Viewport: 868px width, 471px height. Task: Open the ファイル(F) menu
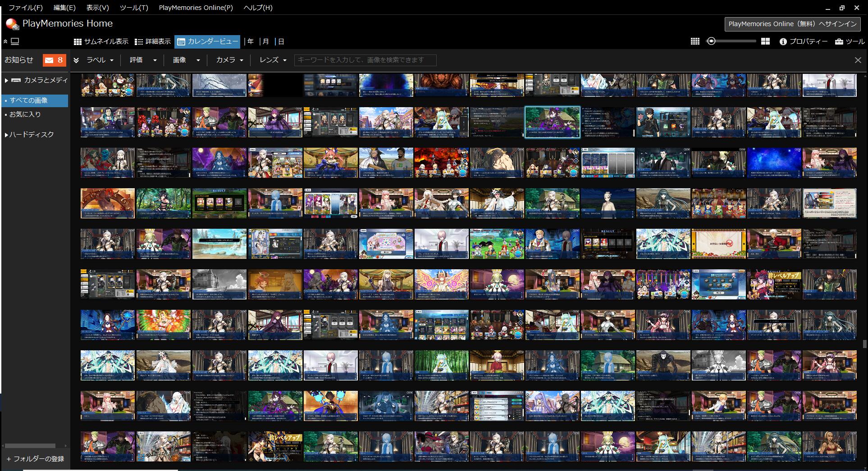point(26,8)
